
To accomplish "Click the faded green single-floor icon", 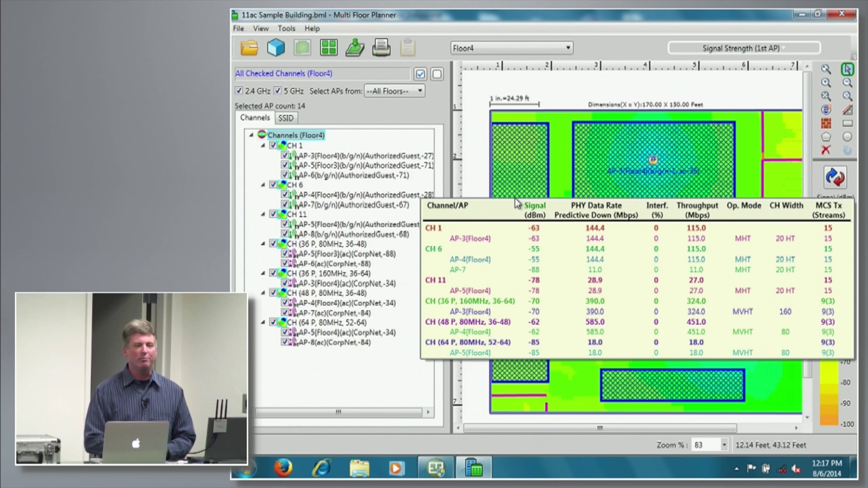I will click(x=302, y=48).
